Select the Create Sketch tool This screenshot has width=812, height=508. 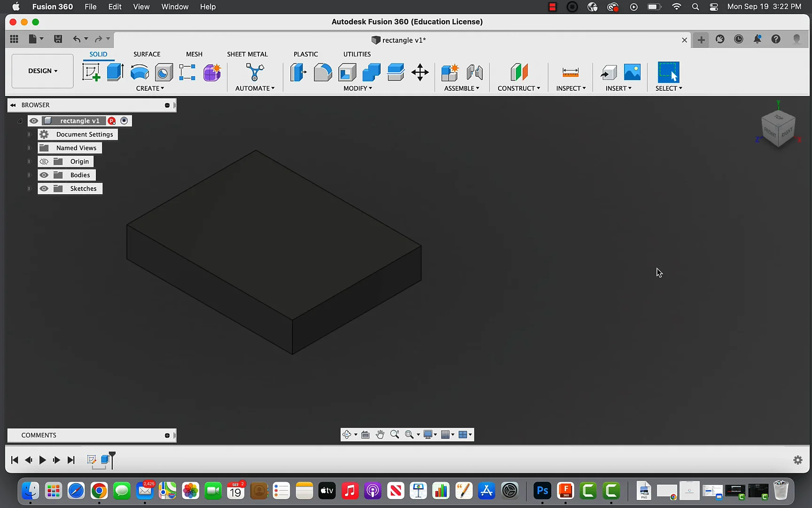tap(91, 72)
